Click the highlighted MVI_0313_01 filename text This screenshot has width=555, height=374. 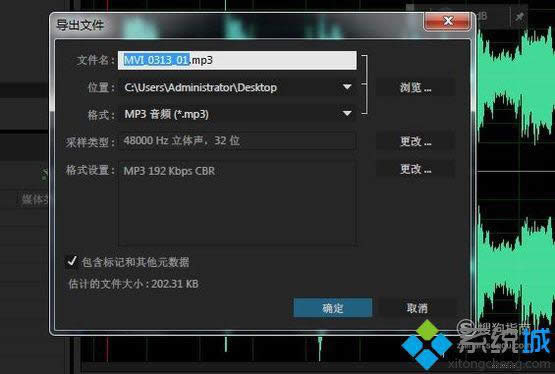(x=157, y=60)
